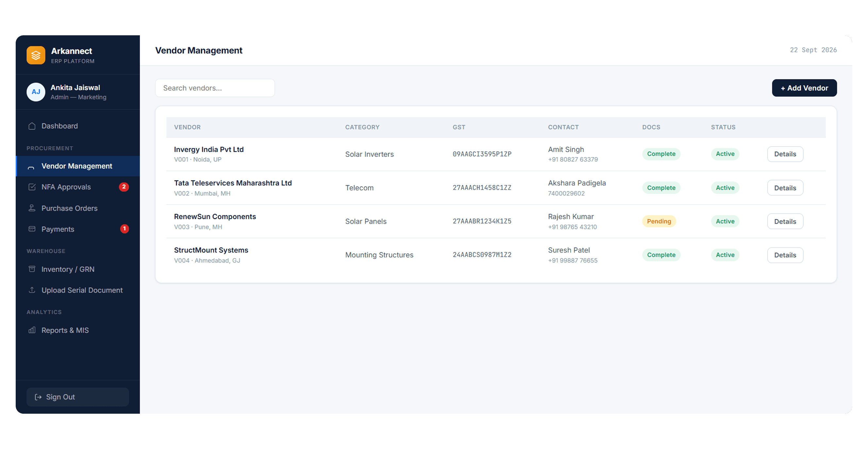Go to Purchase Orders
This screenshot has height=449, width=868.
(x=78, y=208)
